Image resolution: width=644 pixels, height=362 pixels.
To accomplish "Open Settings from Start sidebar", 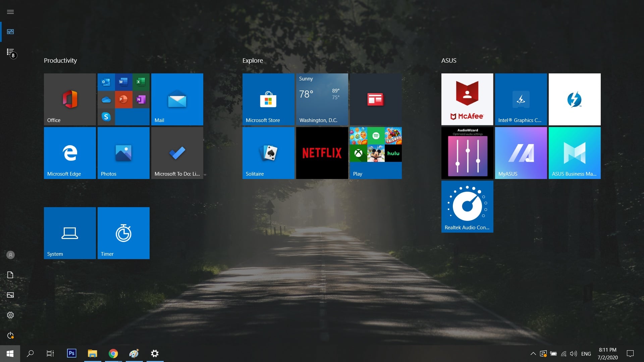I will pyautogui.click(x=10, y=315).
